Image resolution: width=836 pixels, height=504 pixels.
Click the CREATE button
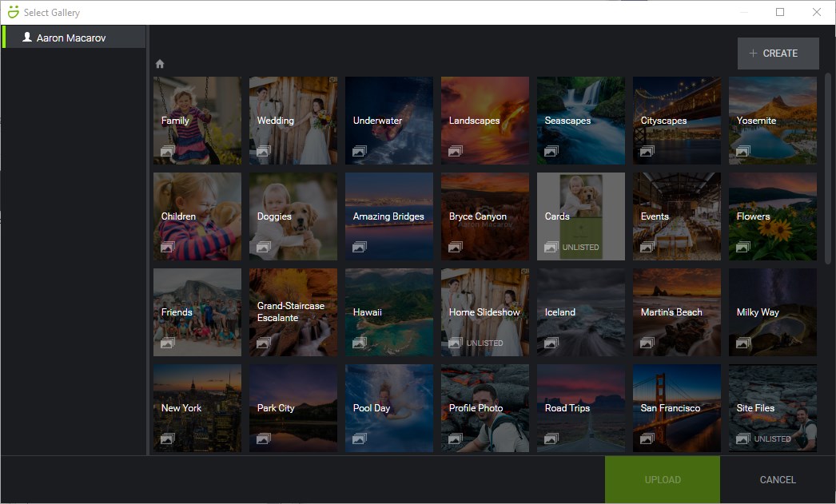click(x=778, y=54)
